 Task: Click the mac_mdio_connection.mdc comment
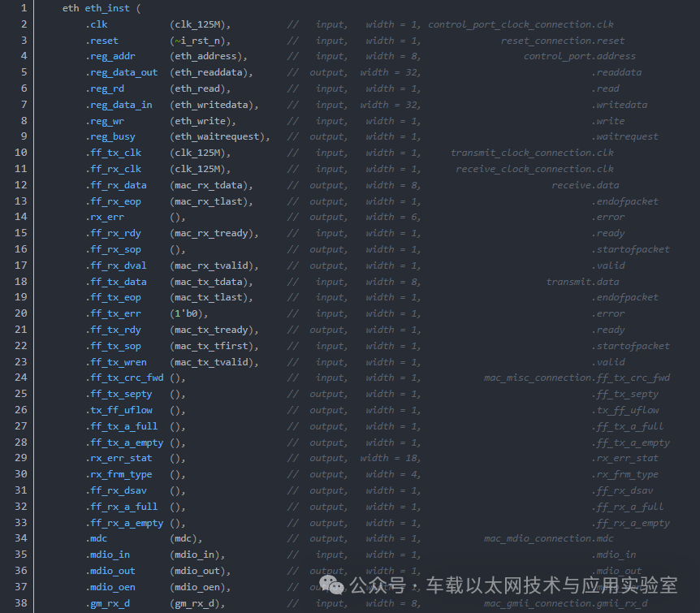click(549, 539)
